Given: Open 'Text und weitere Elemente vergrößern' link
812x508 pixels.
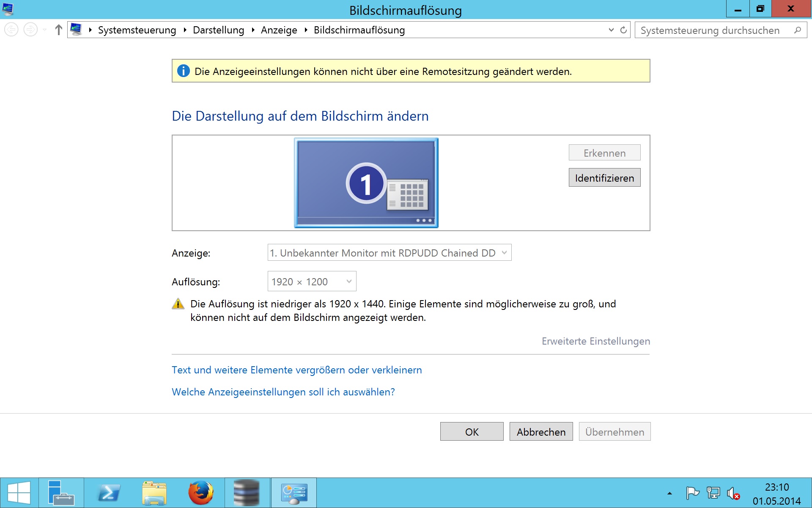Looking at the screenshot, I should pyautogui.click(x=296, y=370).
